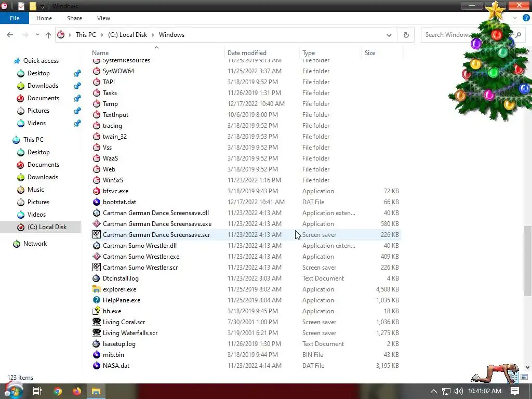Image resolution: width=532 pixels, height=399 pixels.
Task: Open pinned Desktop under Quick access
Action: click(x=38, y=73)
